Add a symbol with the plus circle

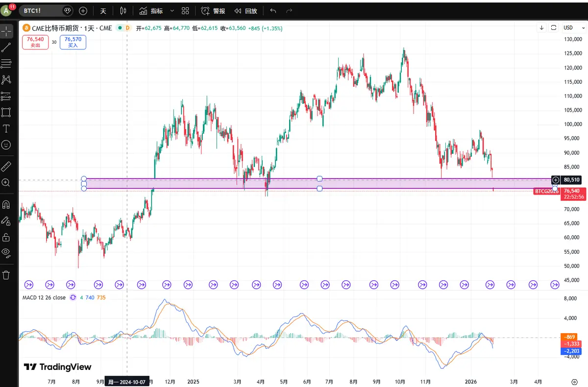[x=83, y=10]
